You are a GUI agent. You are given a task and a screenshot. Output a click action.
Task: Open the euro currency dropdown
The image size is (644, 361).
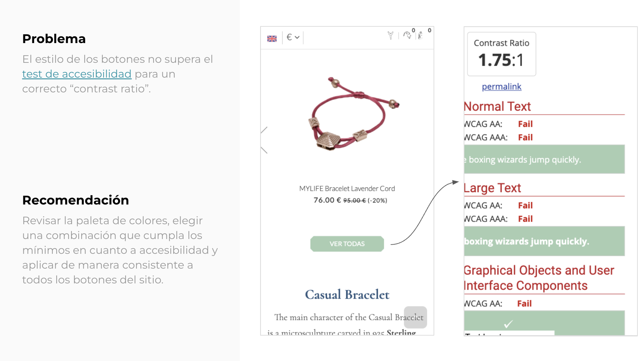pyautogui.click(x=293, y=37)
